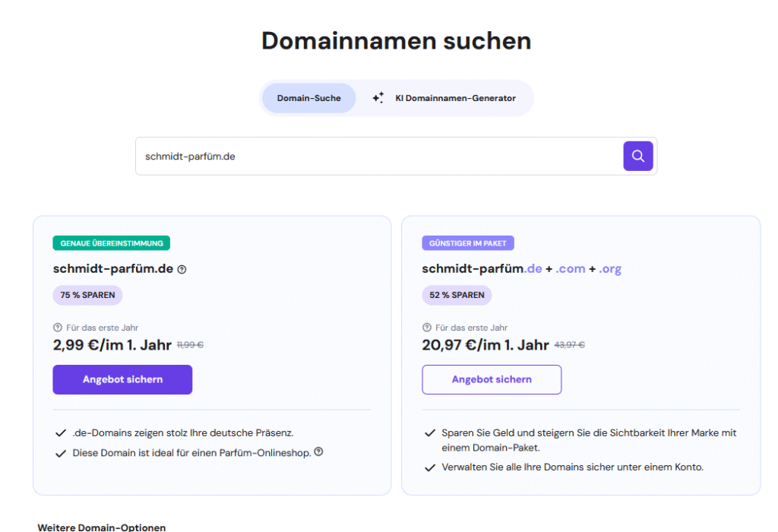Click checkmark beside 'Verwalten Sie alle Ihre Domains'
778x532 pixels.
pyautogui.click(x=430, y=467)
